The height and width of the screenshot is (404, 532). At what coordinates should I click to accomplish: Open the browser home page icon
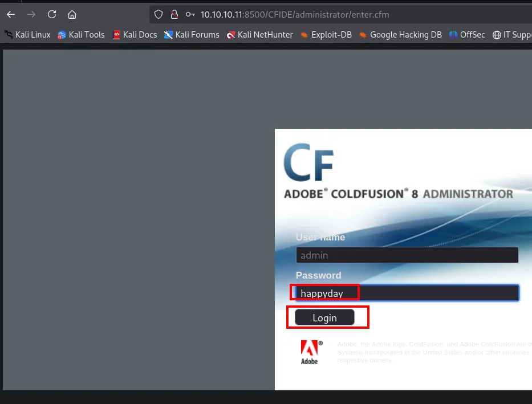tap(72, 15)
